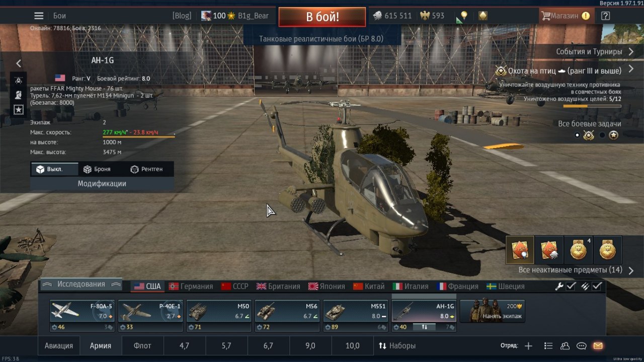
Task: Open the hamburger main menu
Action: point(38,16)
